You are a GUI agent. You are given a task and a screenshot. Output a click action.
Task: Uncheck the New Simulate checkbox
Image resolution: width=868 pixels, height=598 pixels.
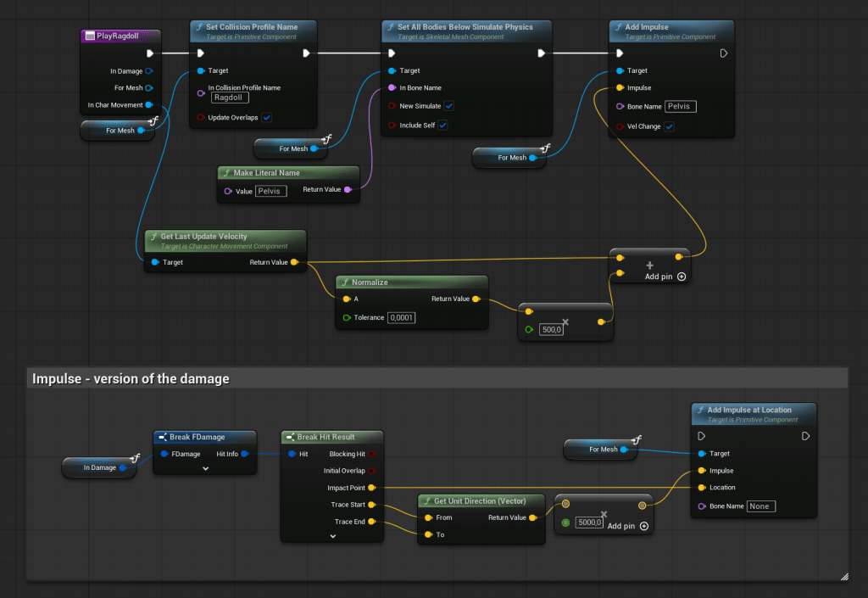448,106
